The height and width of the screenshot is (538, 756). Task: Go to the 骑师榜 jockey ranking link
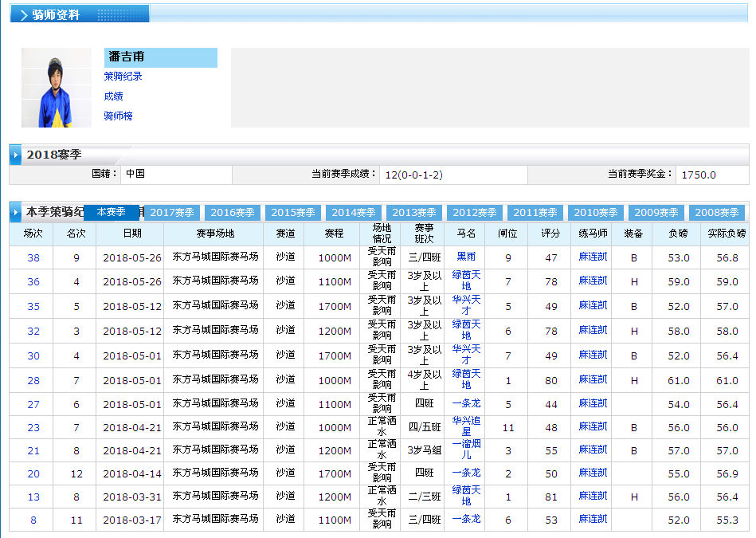(118, 116)
